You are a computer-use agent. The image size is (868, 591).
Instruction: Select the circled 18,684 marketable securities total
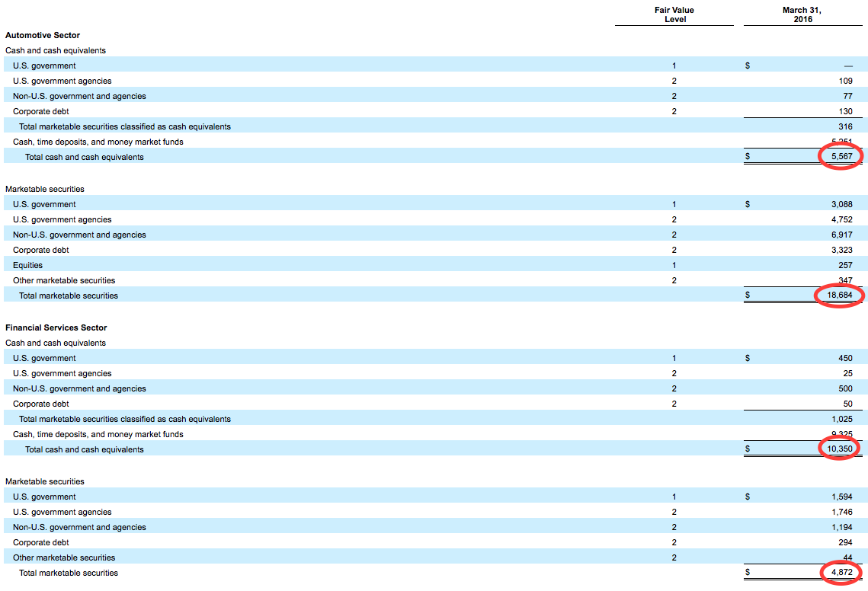838,295
